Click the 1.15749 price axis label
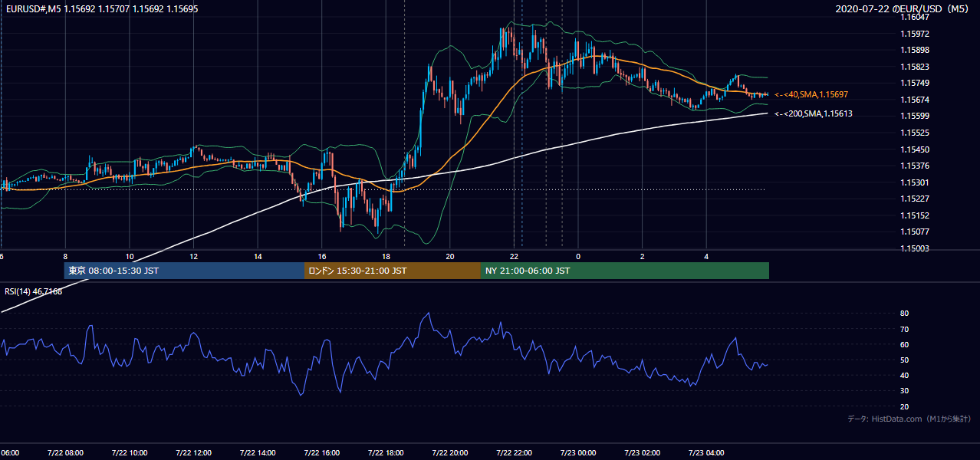 tap(915, 83)
